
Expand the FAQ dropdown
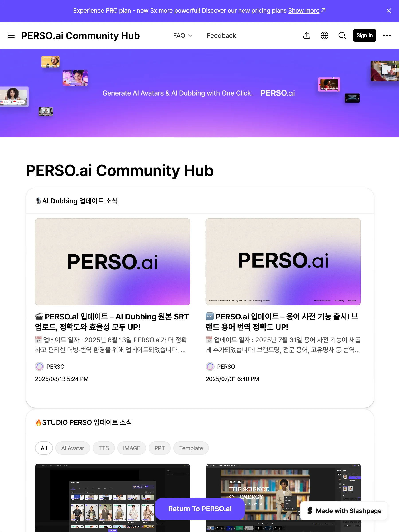(x=183, y=36)
